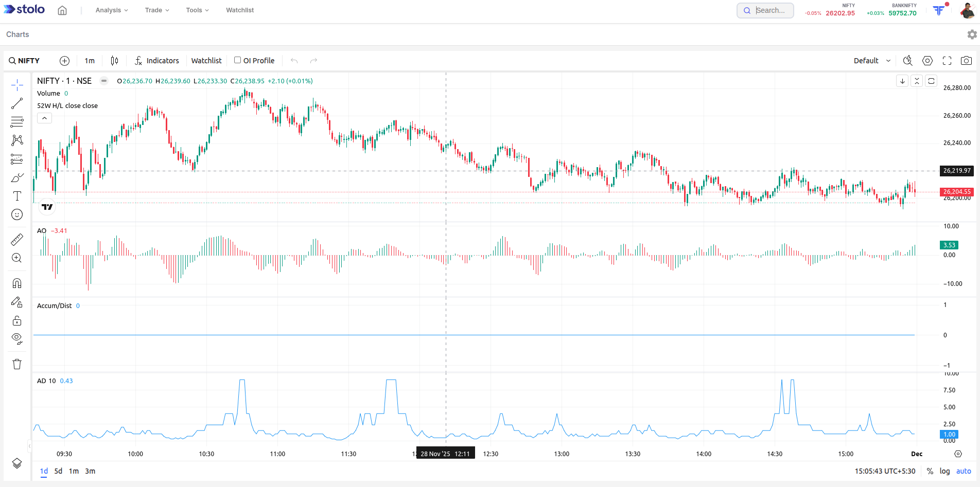This screenshot has width=980, height=487.
Task: Select the XABCD pattern drawing tool
Action: tap(17, 140)
